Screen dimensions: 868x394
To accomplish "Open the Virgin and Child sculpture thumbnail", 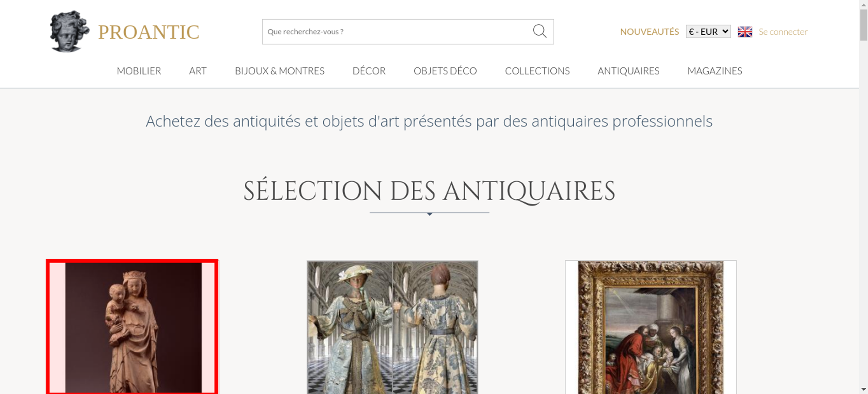I will (132, 327).
